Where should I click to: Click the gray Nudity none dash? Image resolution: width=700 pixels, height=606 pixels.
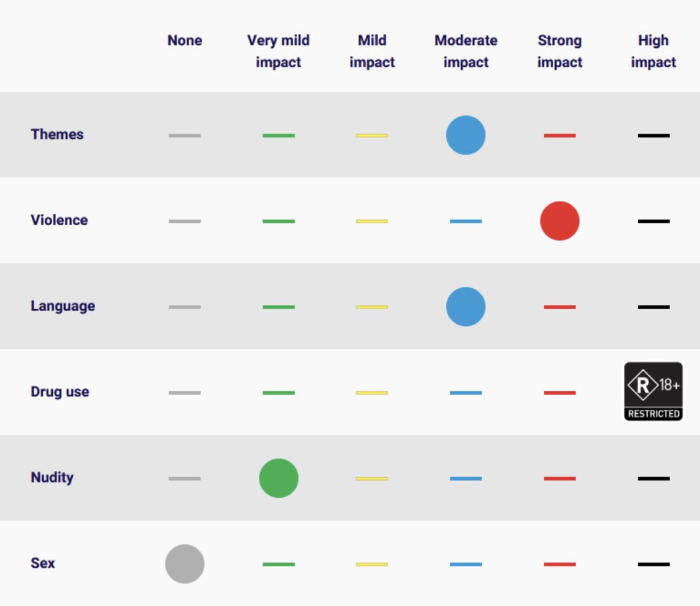185,479
